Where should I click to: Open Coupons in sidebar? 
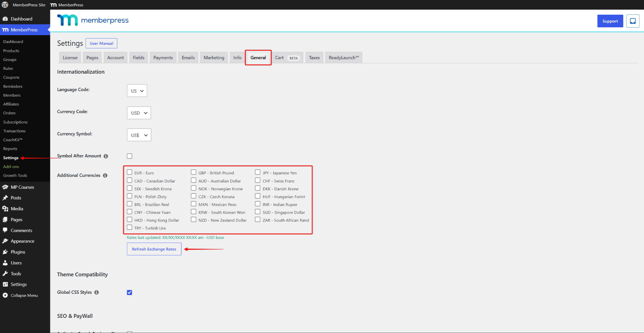pyautogui.click(x=11, y=77)
